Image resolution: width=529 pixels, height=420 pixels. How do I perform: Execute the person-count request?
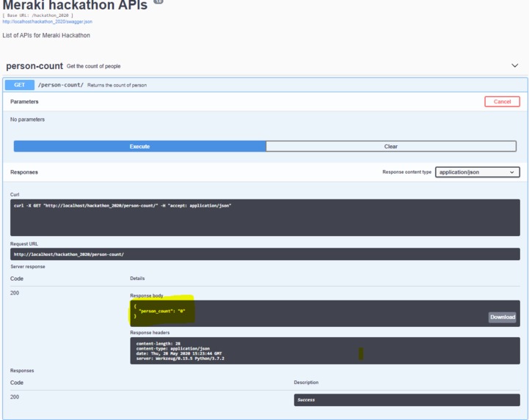pyautogui.click(x=139, y=147)
